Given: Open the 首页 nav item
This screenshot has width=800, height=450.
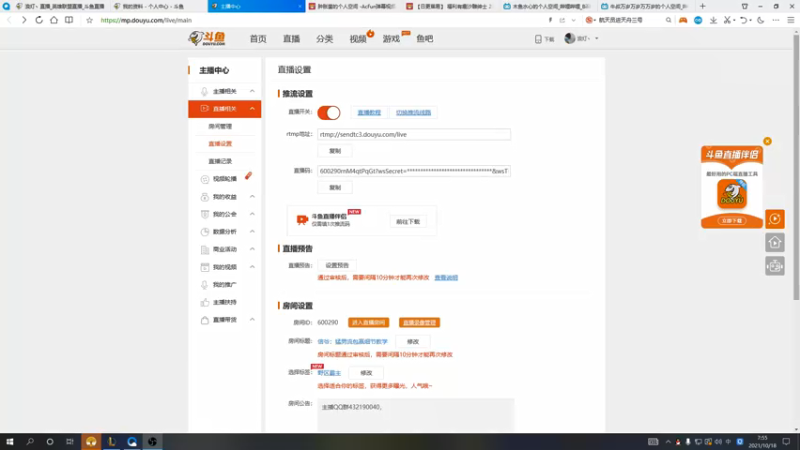Looking at the screenshot, I should [x=258, y=39].
